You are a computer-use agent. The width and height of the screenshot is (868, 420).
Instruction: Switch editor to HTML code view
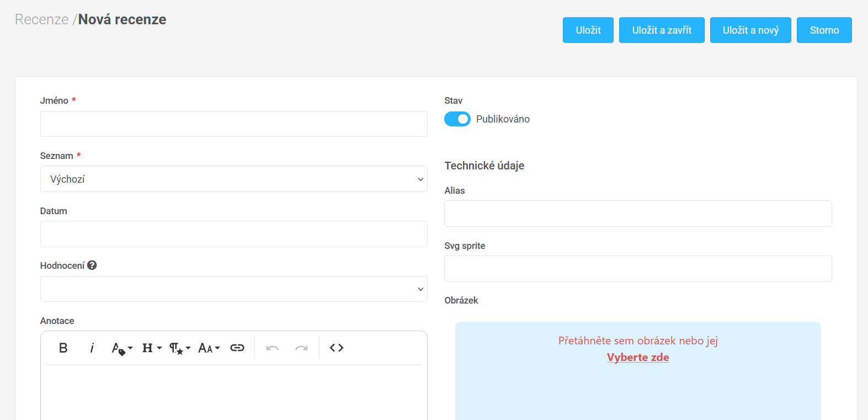(337, 348)
